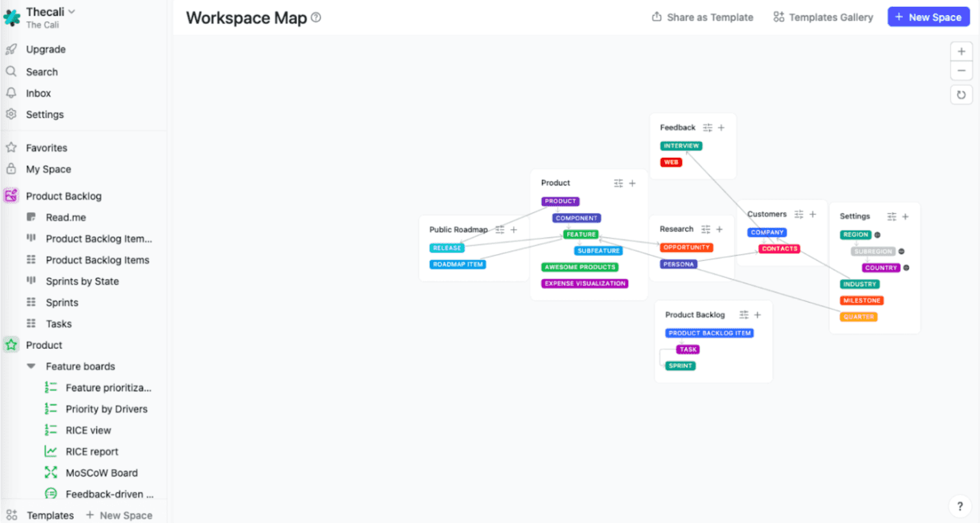Click the map reset icon below zoom controls
Image resolution: width=980 pixels, height=523 pixels.
pos(961,94)
